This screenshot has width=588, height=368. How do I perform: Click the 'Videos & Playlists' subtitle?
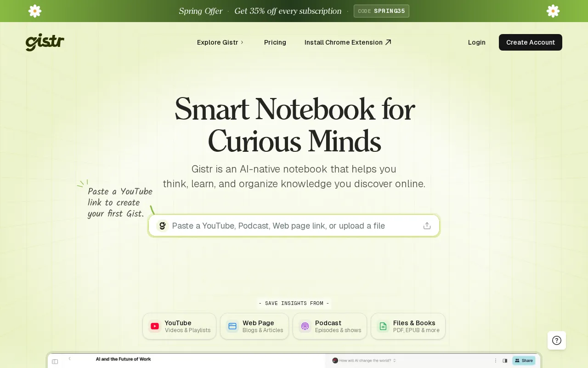[x=188, y=330]
